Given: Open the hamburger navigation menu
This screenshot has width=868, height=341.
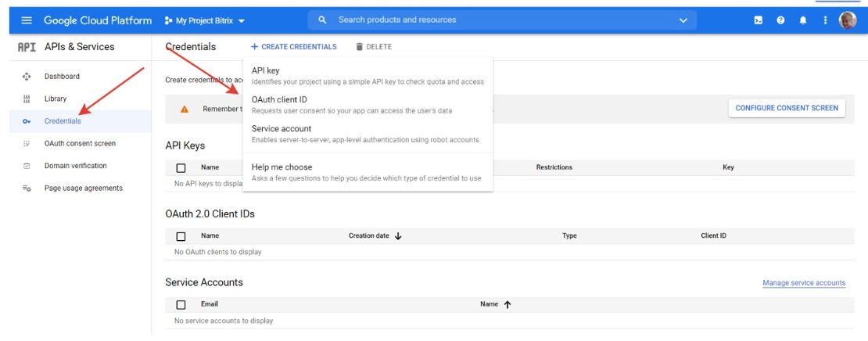Looking at the screenshot, I should tap(27, 20).
